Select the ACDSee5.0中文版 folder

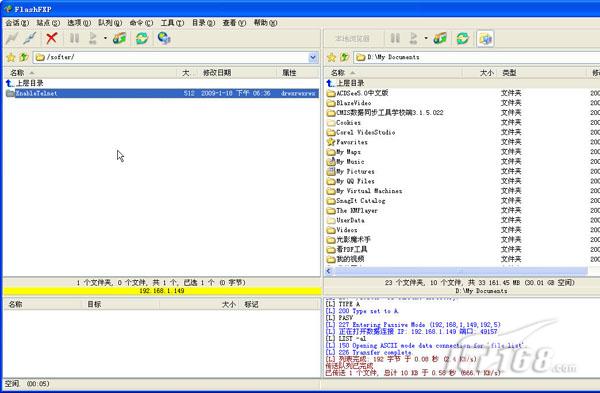[x=357, y=93]
